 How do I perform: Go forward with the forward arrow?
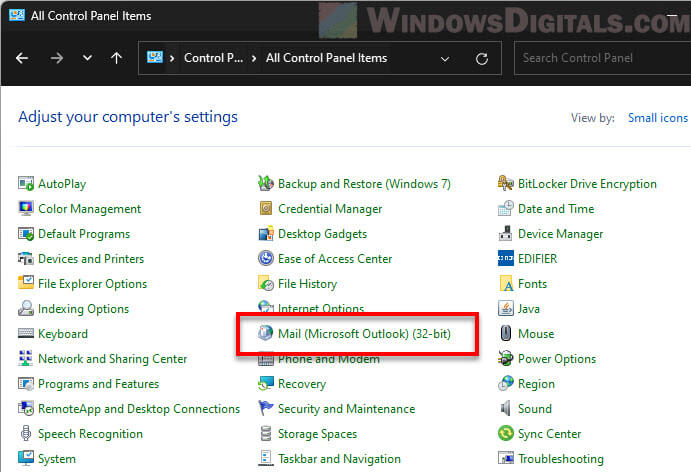(56, 58)
